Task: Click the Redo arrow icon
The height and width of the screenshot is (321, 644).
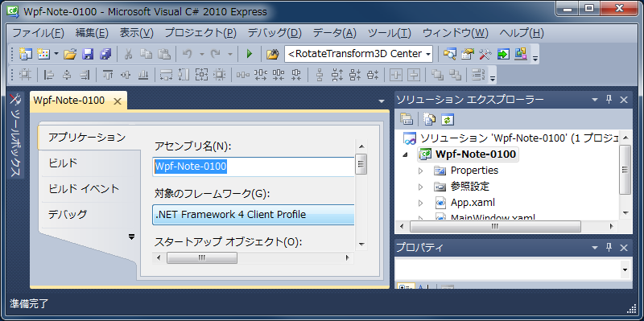Action: [x=216, y=54]
